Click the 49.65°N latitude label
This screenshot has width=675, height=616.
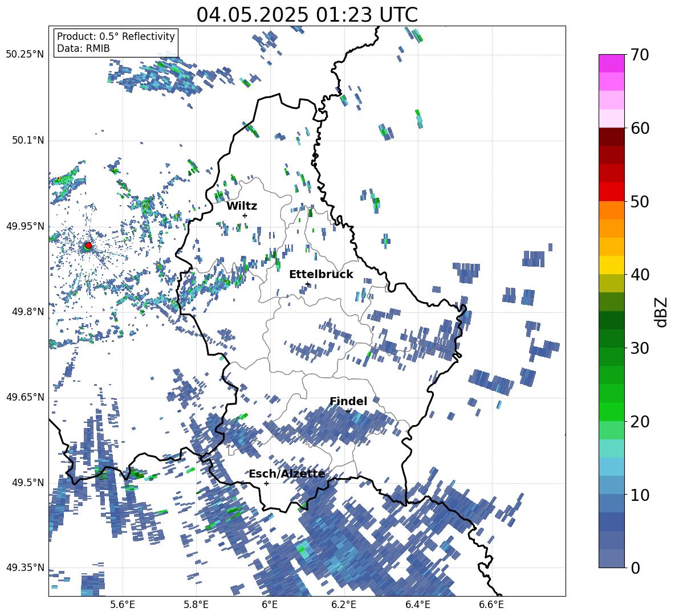pos(25,397)
